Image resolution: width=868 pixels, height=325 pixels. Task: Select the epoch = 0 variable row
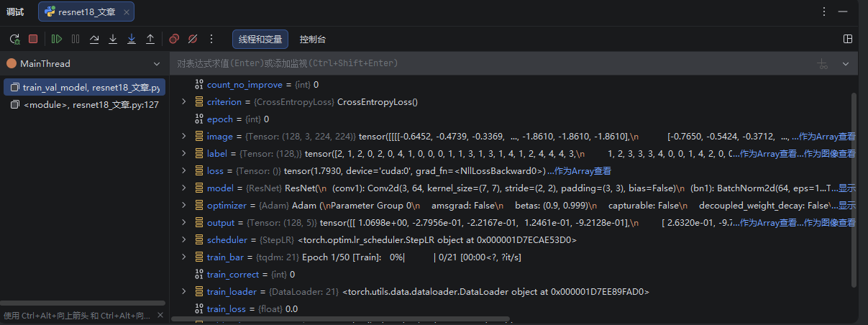[x=511, y=119]
